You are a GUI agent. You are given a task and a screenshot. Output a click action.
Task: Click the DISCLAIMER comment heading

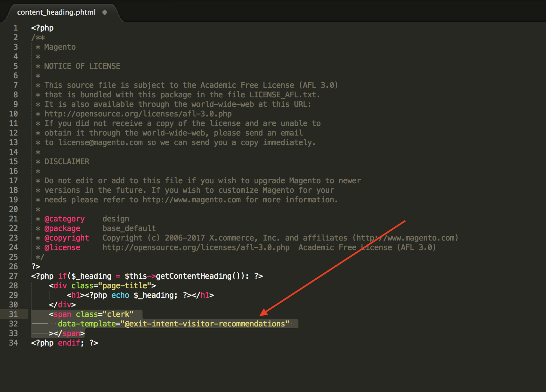click(x=67, y=162)
